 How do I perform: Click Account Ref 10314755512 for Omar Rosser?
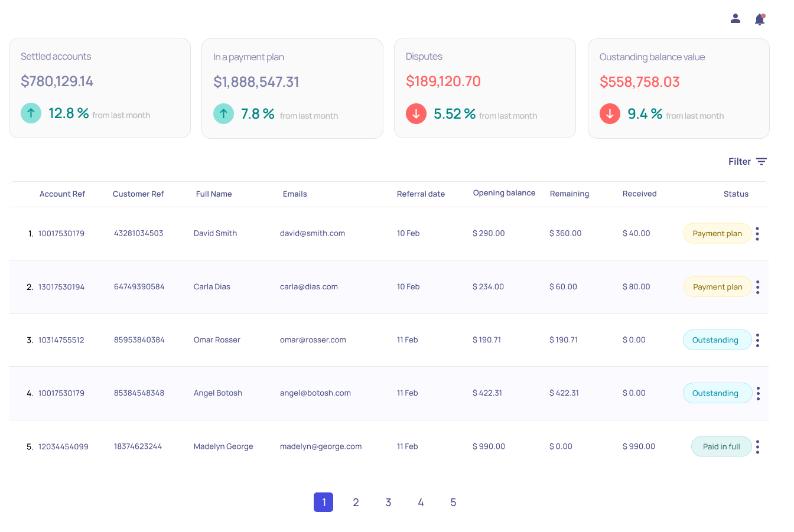coord(63,340)
